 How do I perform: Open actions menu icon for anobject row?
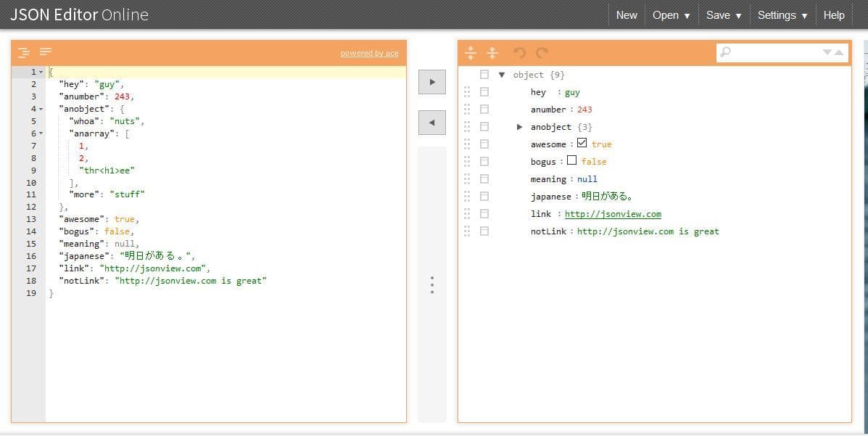click(484, 127)
